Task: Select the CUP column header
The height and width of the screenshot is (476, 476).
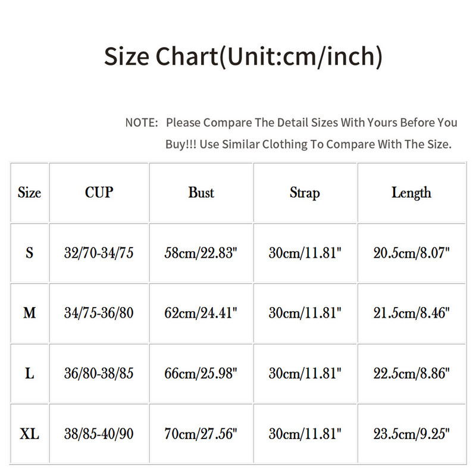Action: [99, 193]
